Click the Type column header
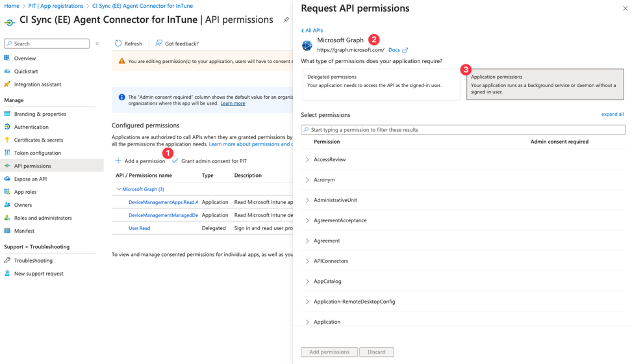This screenshot has height=364, width=632. pyautogui.click(x=208, y=175)
